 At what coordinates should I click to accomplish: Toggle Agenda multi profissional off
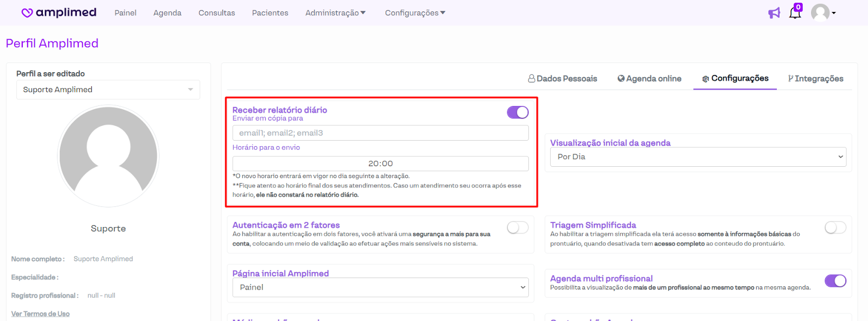tap(835, 281)
